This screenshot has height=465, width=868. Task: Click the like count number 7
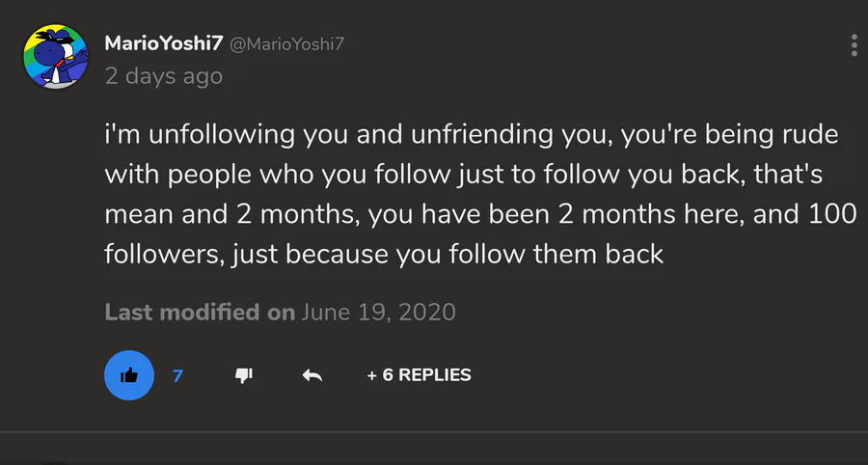click(177, 375)
